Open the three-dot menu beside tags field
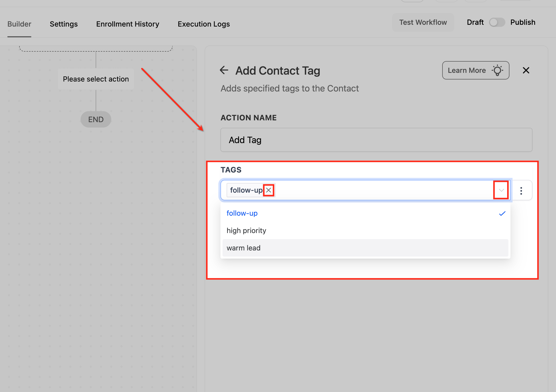Screen dimensions: 556x392 coord(521,191)
